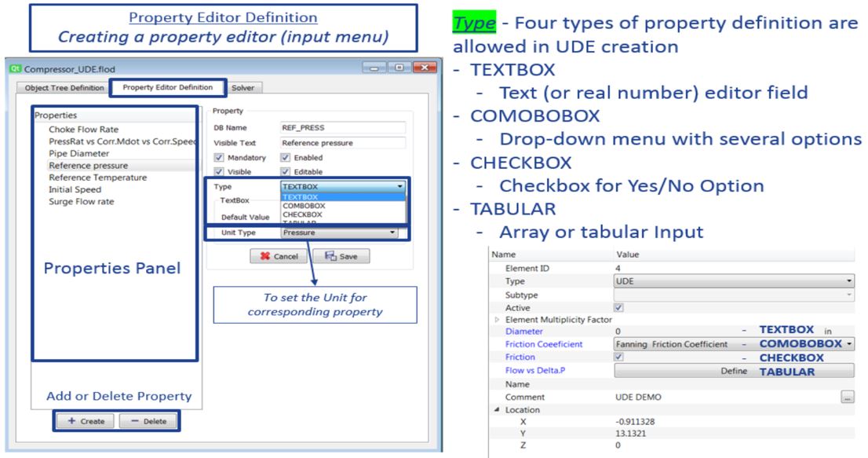The image size is (868, 458).
Task: Expand the Element Multiplicity Factor row
Action: point(497,321)
